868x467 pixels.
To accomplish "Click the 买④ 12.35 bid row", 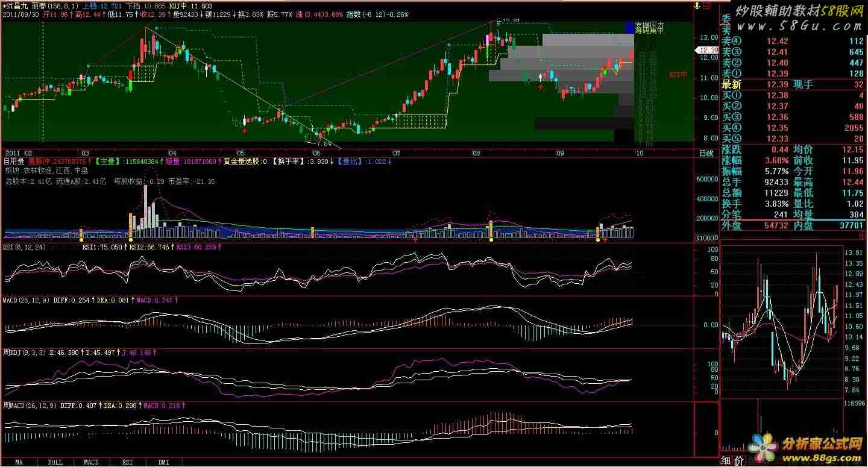I will (x=793, y=128).
